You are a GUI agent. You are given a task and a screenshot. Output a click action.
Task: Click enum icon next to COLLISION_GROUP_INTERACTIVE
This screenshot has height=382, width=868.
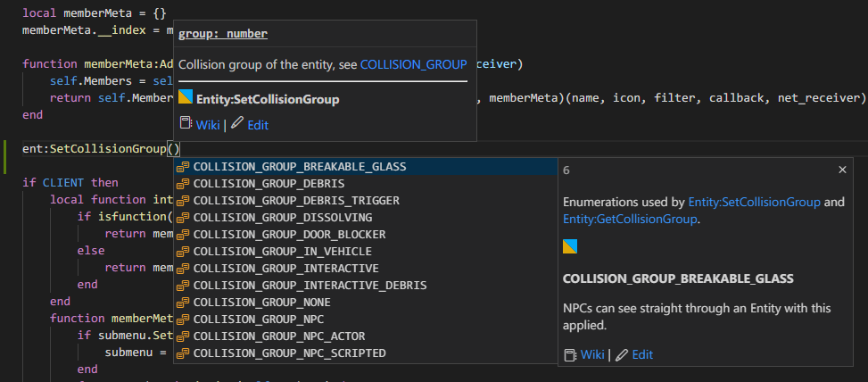tap(183, 269)
